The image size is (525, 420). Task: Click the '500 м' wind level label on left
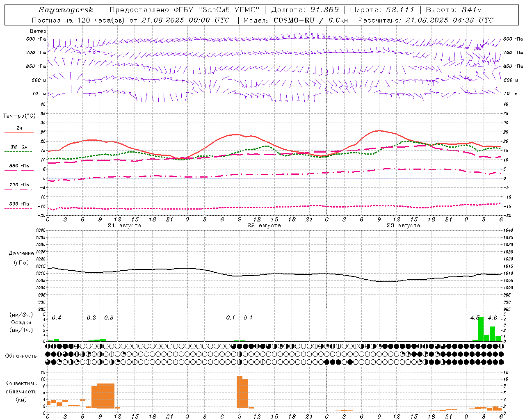[39, 80]
